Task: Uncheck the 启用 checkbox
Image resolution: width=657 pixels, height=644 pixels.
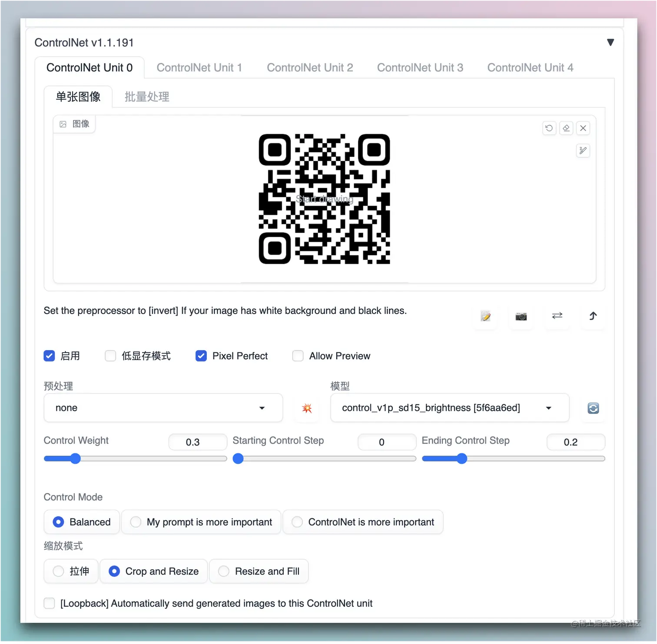Action: click(x=50, y=356)
